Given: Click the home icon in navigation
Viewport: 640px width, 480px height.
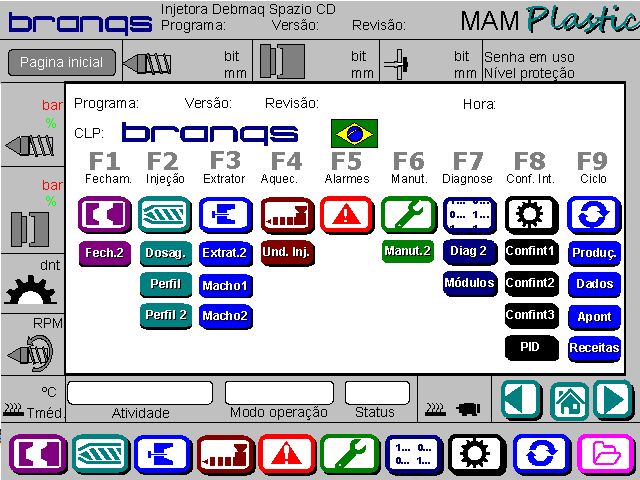Looking at the screenshot, I should point(569,401).
